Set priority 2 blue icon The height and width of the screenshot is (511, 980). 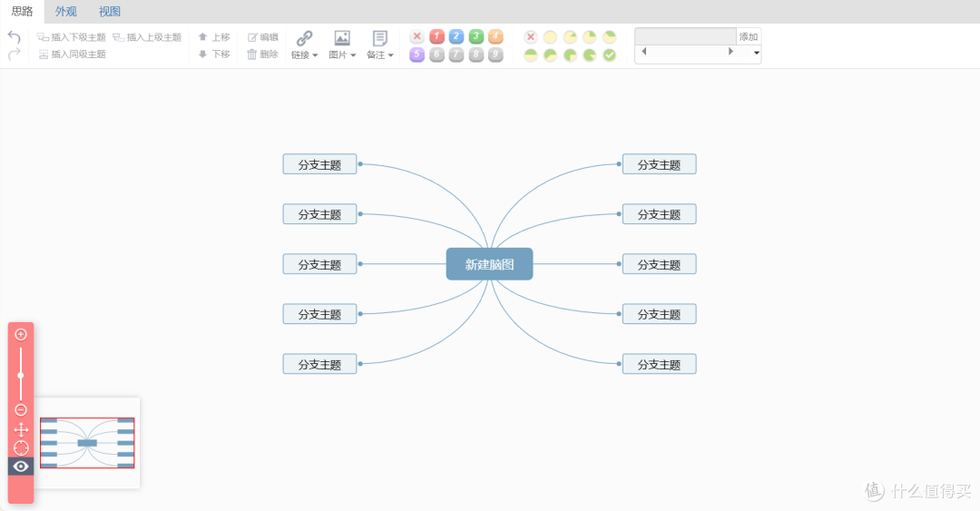(x=456, y=37)
